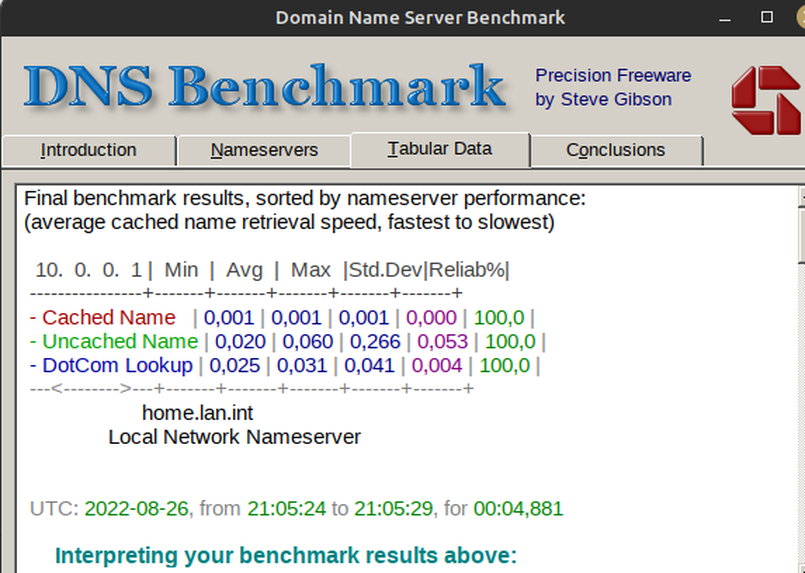Click the 'Cached Name' row label
The width and height of the screenshot is (805, 573).
pyautogui.click(x=108, y=317)
